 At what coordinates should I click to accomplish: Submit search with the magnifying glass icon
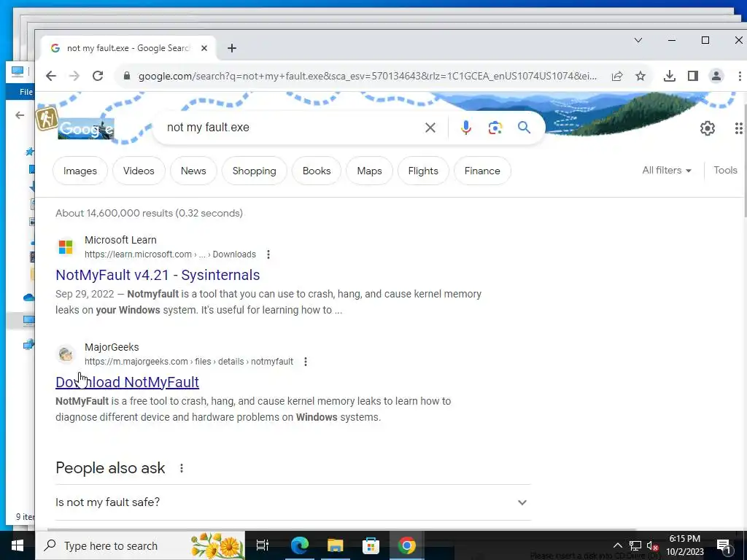pyautogui.click(x=524, y=128)
